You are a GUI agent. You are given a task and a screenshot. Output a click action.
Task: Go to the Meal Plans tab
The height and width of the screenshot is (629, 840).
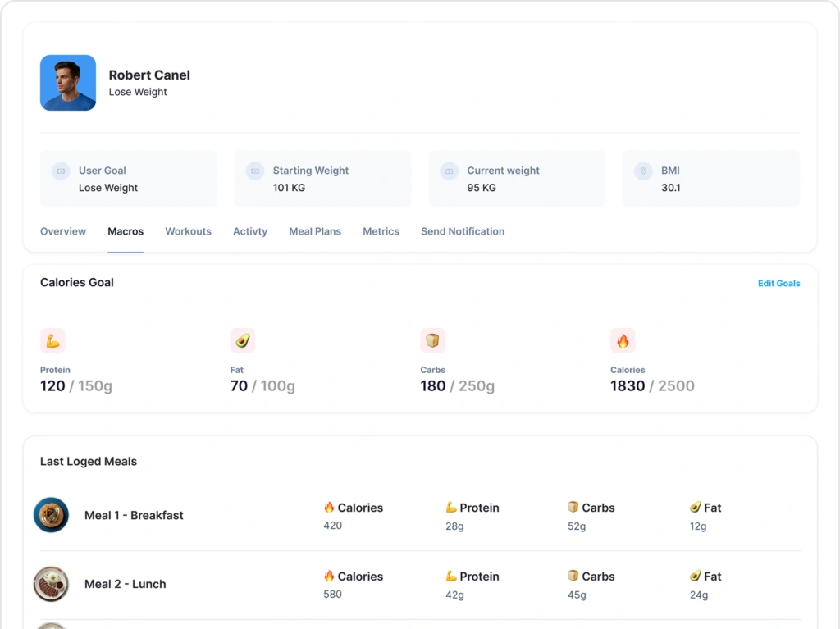click(315, 231)
